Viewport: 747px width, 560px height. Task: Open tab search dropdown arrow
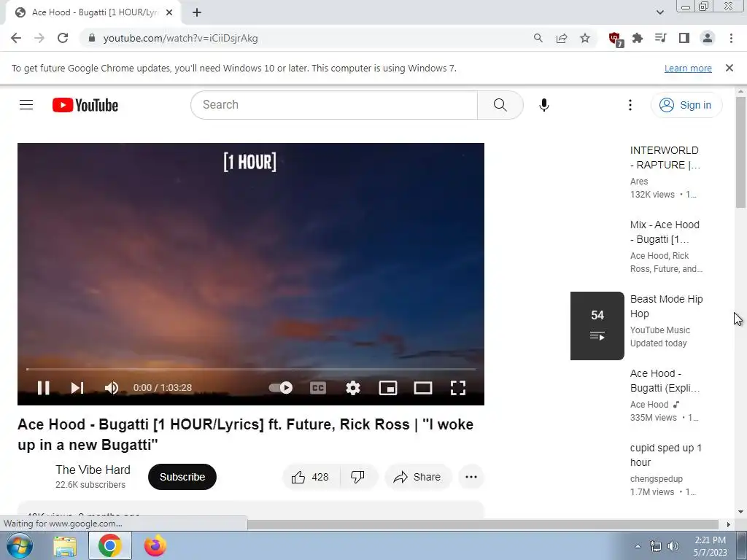[x=659, y=12]
